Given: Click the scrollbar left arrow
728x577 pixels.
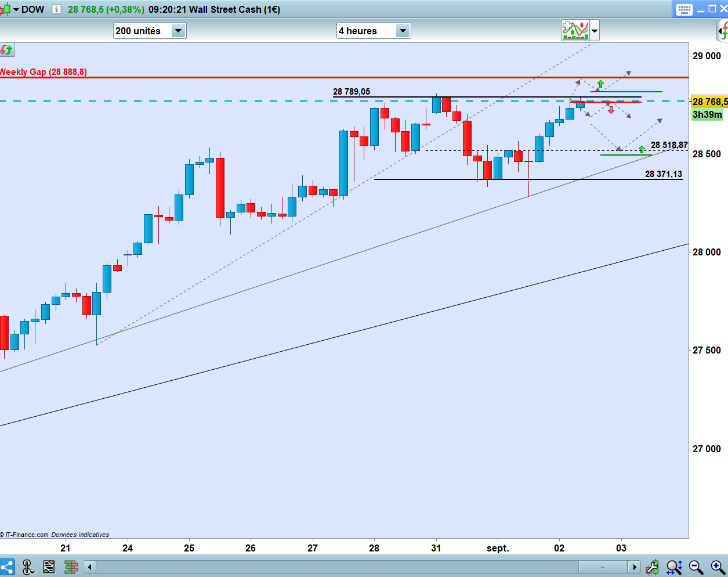Looking at the screenshot, I should [89, 567].
